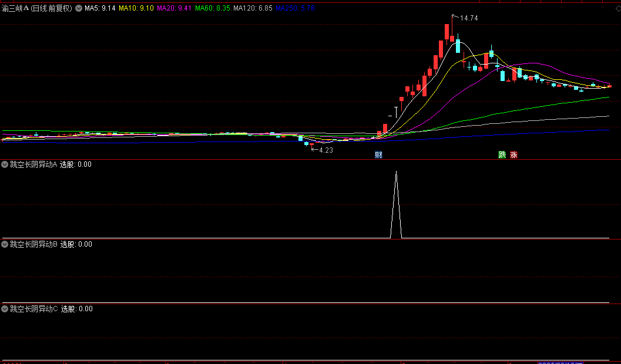Click the 4.23 low price marker
Screen dimensions: 621x364
click(326, 150)
